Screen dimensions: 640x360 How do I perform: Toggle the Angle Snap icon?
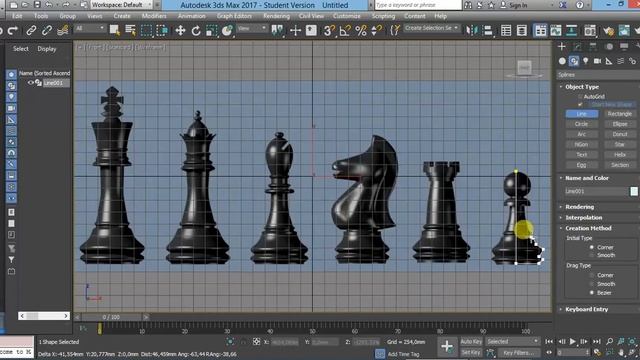click(x=345, y=31)
